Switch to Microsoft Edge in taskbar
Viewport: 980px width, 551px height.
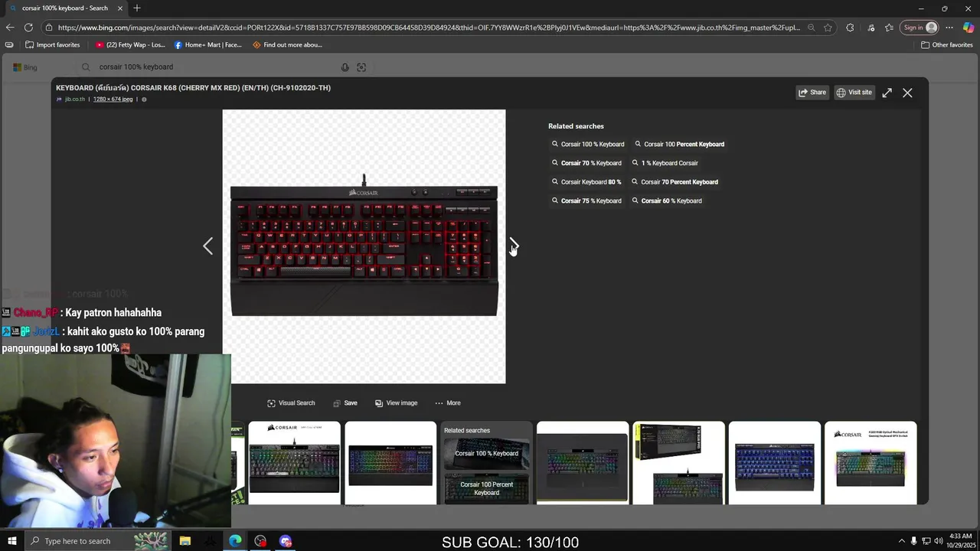235,541
